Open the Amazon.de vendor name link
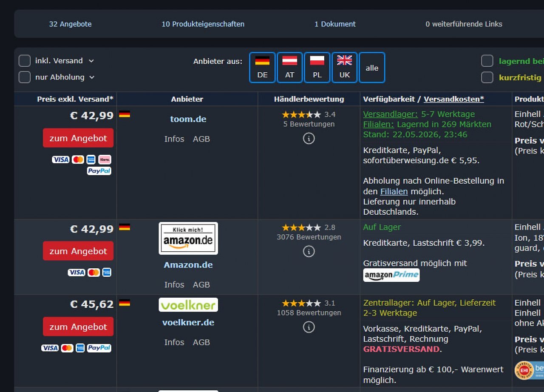 click(x=188, y=264)
